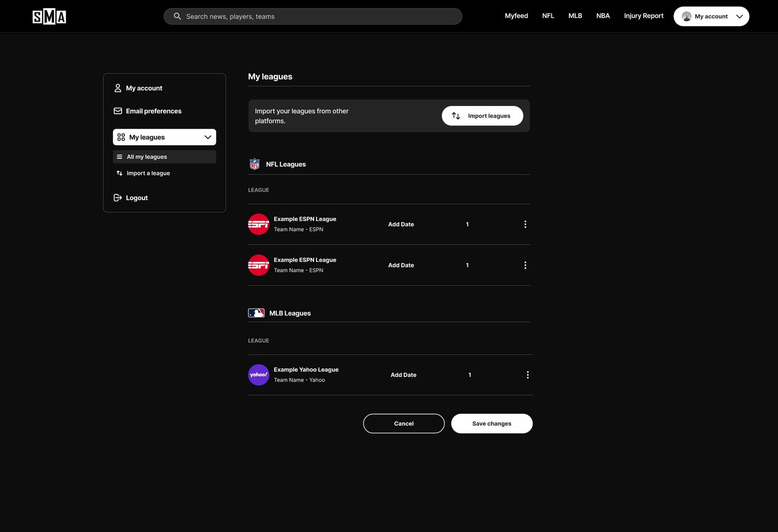Screen dimensions: 778x532
Task: Open the NFL nav item
Action: (x=548, y=16)
